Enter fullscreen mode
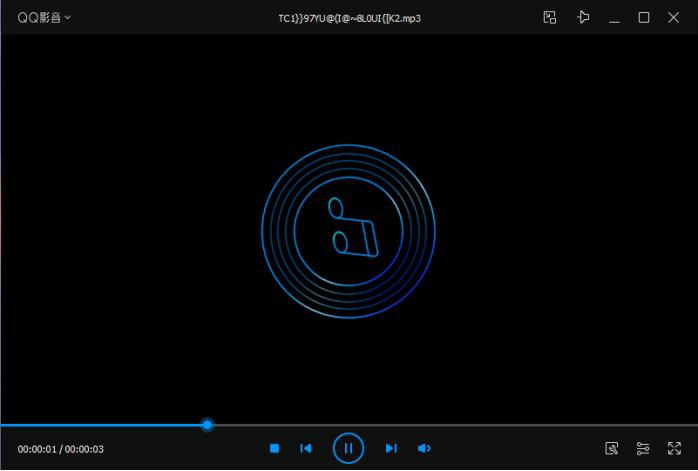This screenshot has width=698, height=471. (x=674, y=448)
